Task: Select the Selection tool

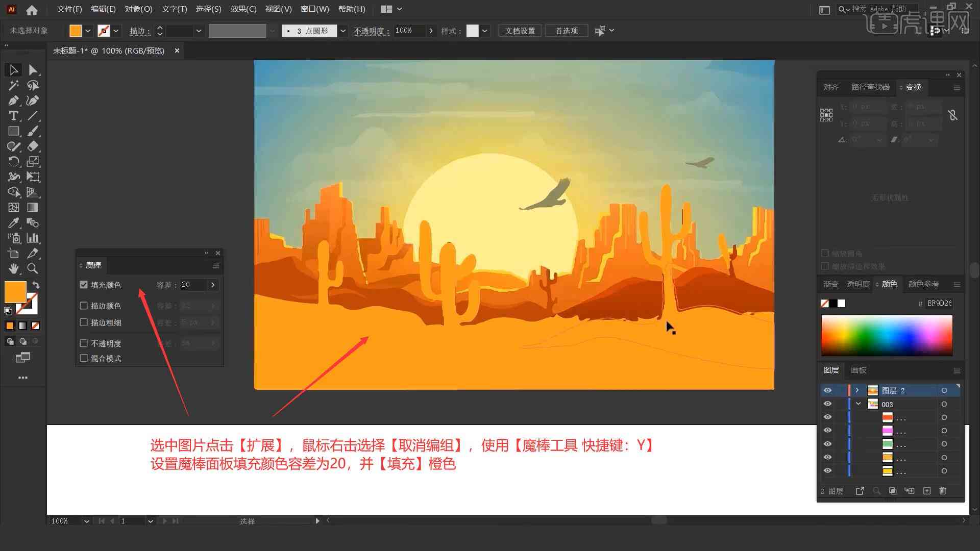Action: (12, 69)
